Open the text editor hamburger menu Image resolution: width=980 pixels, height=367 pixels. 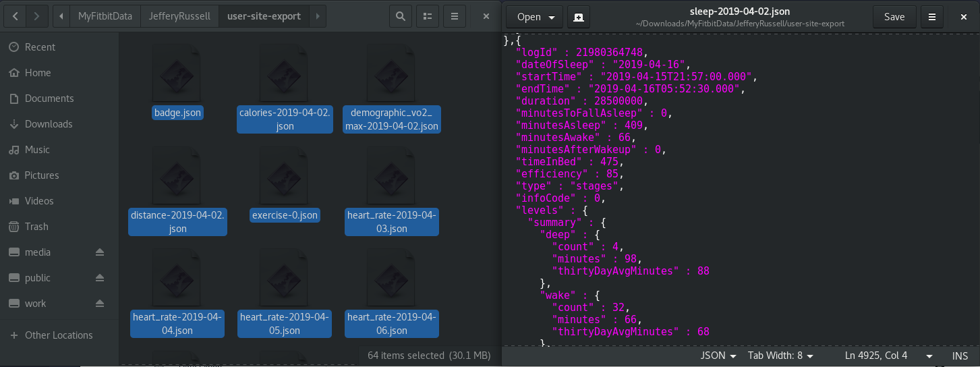tap(932, 17)
